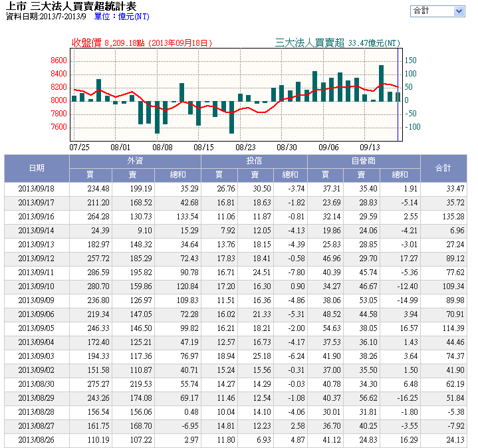Click dealer net value -14.99
Viewport: 478px width, 448px height.
(408, 300)
